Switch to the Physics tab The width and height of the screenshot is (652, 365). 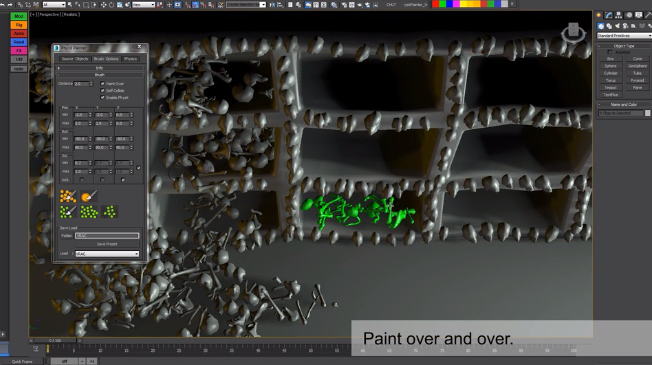click(x=131, y=59)
